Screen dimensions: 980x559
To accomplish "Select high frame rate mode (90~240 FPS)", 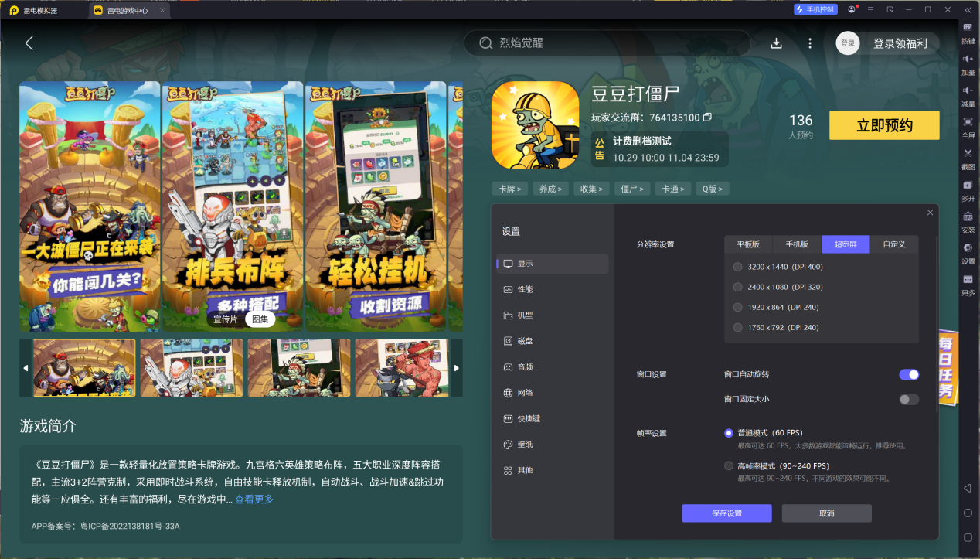I will (729, 466).
